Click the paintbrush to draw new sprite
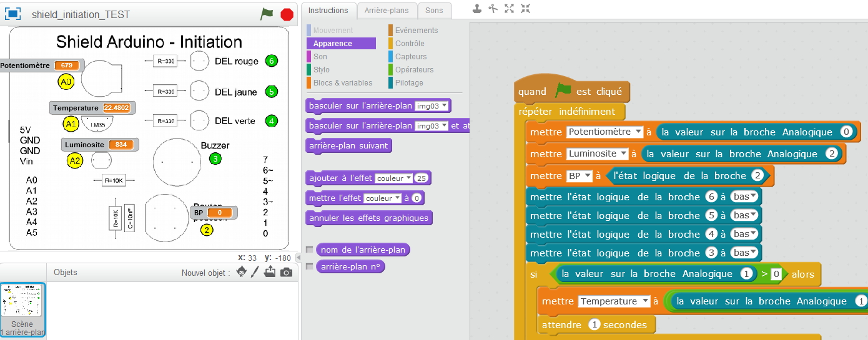The image size is (868, 340). (x=255, y=273)
